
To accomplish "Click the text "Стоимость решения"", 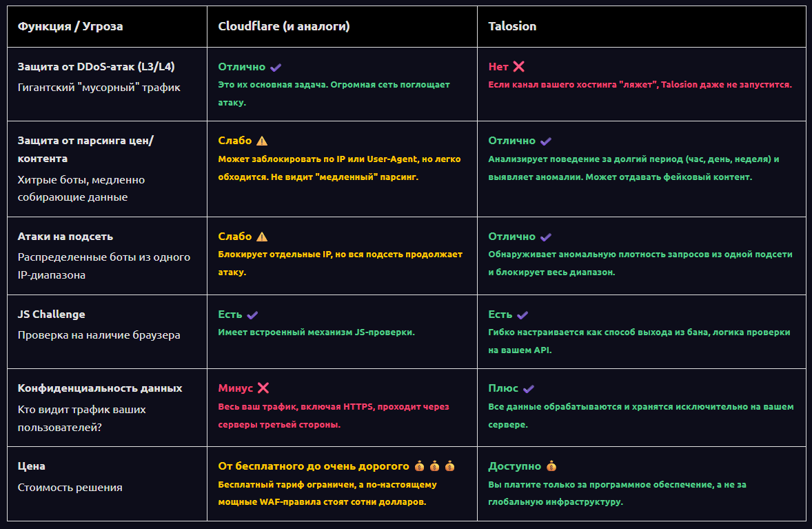I will [70, 488].
